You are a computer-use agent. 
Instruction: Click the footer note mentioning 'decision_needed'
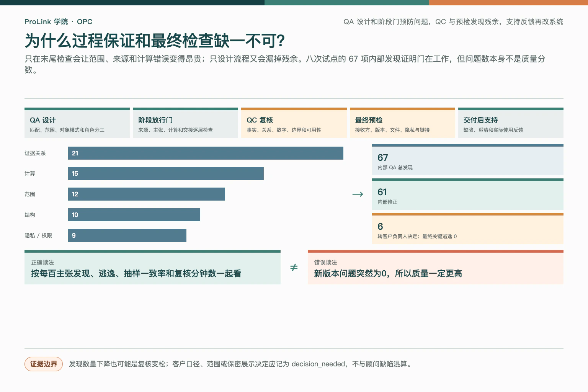pos(241,364)
